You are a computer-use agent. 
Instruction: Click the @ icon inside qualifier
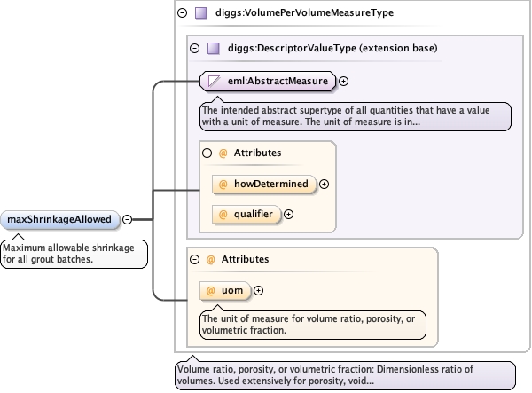[223, 214]
